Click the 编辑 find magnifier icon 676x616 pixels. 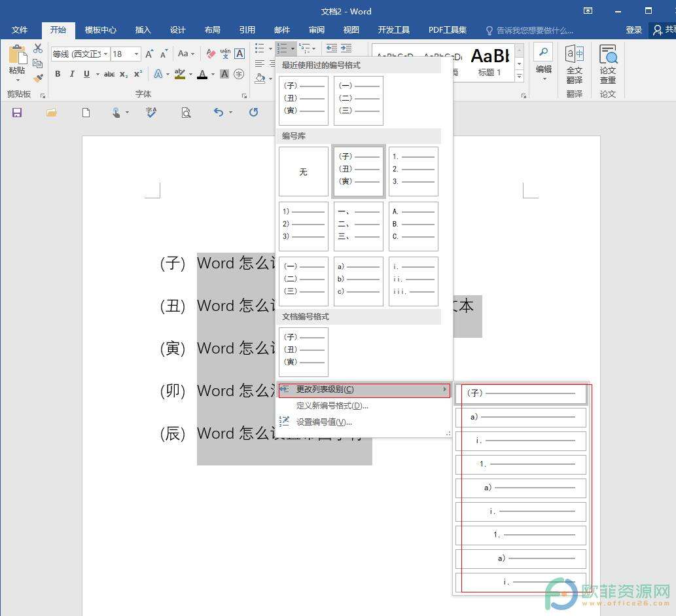click(x=544, y=52)
